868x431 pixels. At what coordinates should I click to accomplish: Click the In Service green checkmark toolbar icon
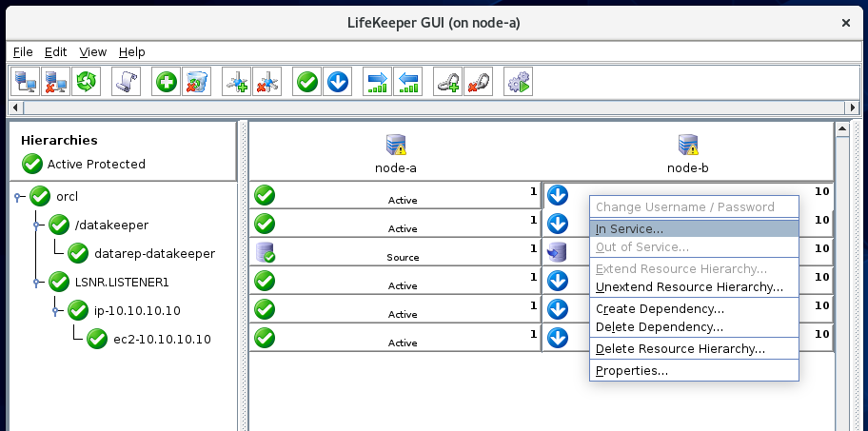306,81
